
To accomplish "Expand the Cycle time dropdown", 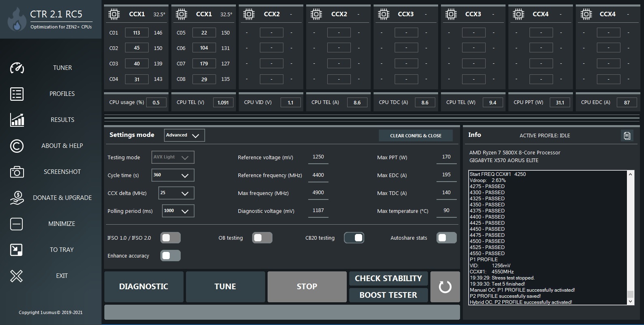I will tap(173, 175).
